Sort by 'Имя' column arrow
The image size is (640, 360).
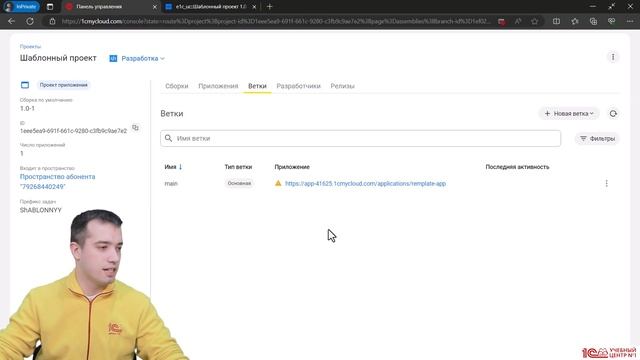pos(180,167)
